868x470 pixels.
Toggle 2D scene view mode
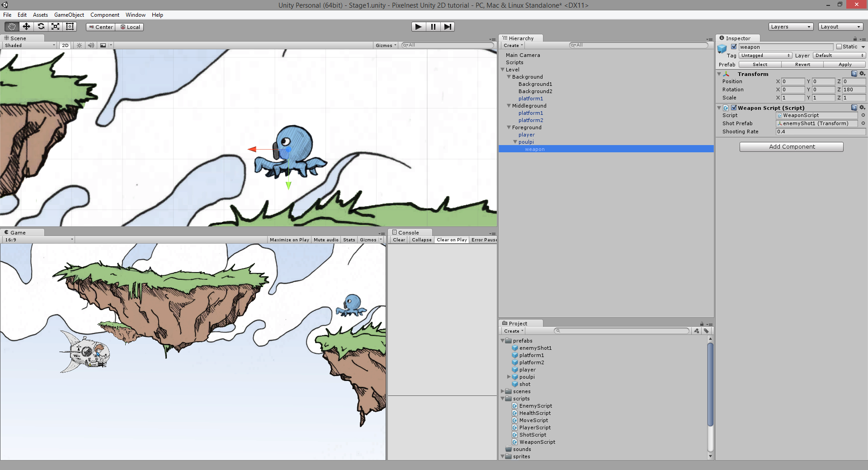coord(65,45)
